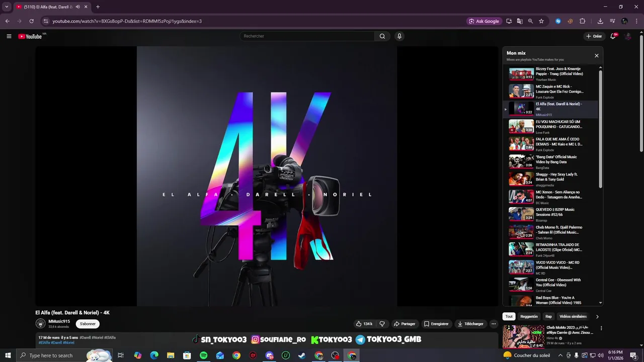Screen dimensions: 644x362
Task: Click the search magnifier button
Action: (x=382, y=36)
